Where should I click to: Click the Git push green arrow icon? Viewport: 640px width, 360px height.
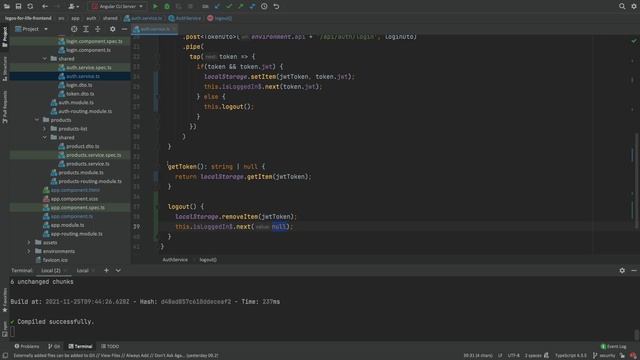(241, 6)
